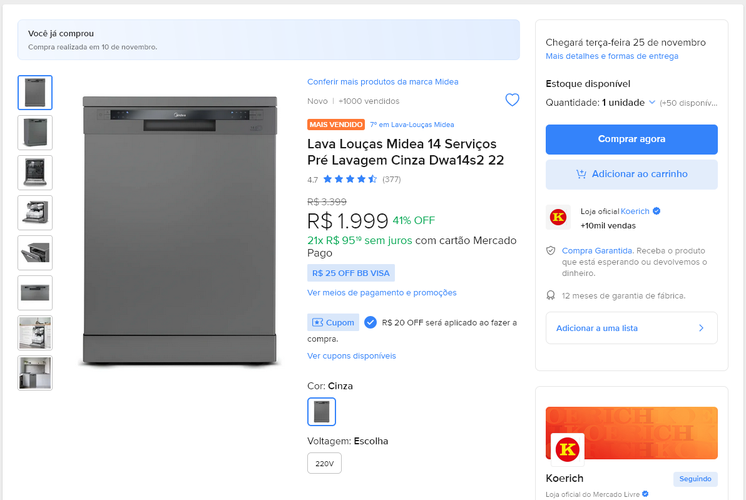Select the 220V voltage option
The width and height of the screenshot is (746, 500).
pos(324,463)
